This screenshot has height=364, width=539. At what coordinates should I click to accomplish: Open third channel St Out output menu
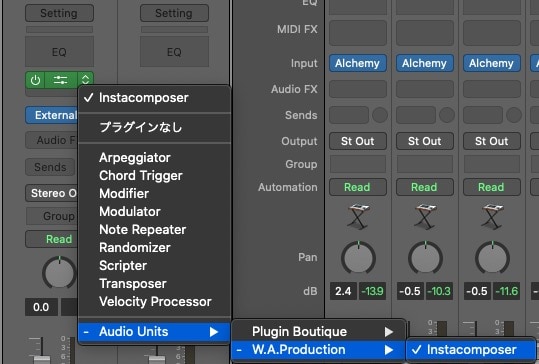pyautogui.click(x=492, y=141)
